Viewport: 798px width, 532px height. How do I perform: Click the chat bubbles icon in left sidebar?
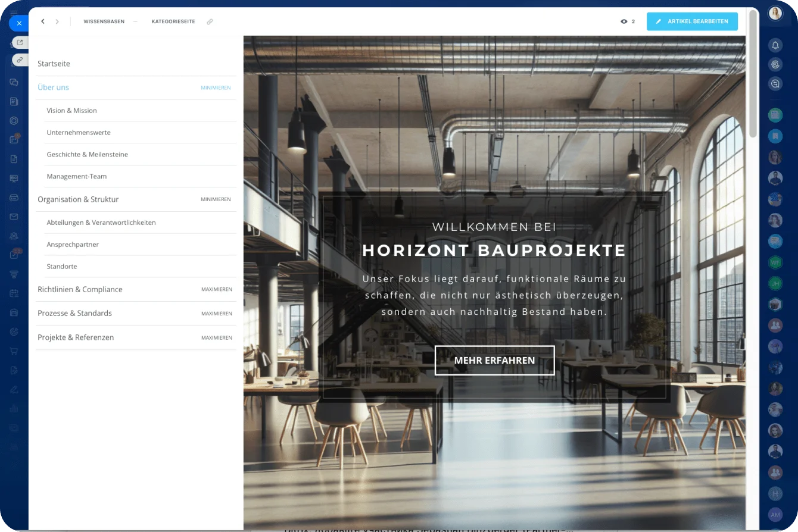coord(14,83)
